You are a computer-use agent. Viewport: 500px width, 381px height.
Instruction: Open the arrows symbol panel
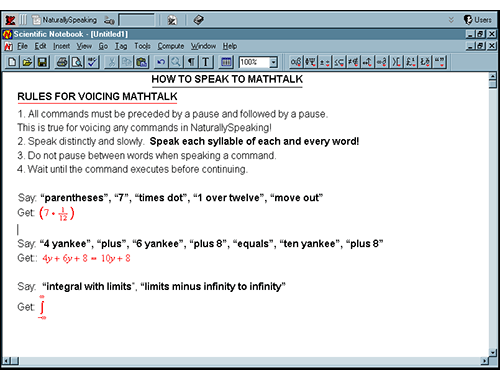tap(368, 62)
